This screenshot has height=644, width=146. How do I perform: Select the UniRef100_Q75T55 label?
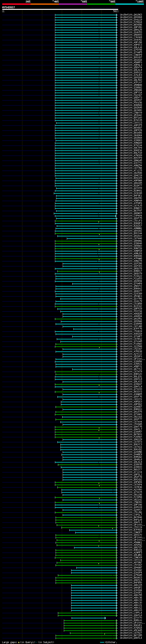click(x=131, y=50)
